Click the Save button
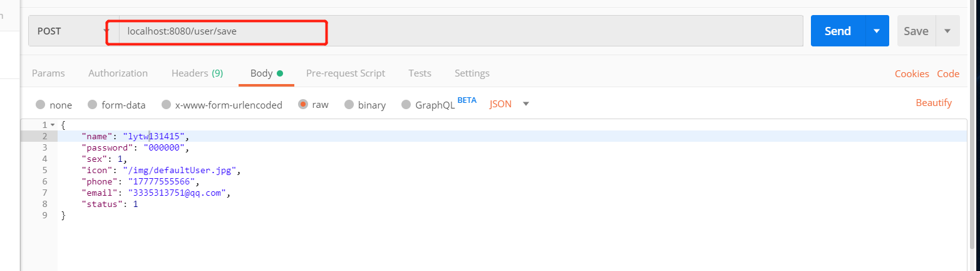The image size is (980, 271). coord(916,31)
